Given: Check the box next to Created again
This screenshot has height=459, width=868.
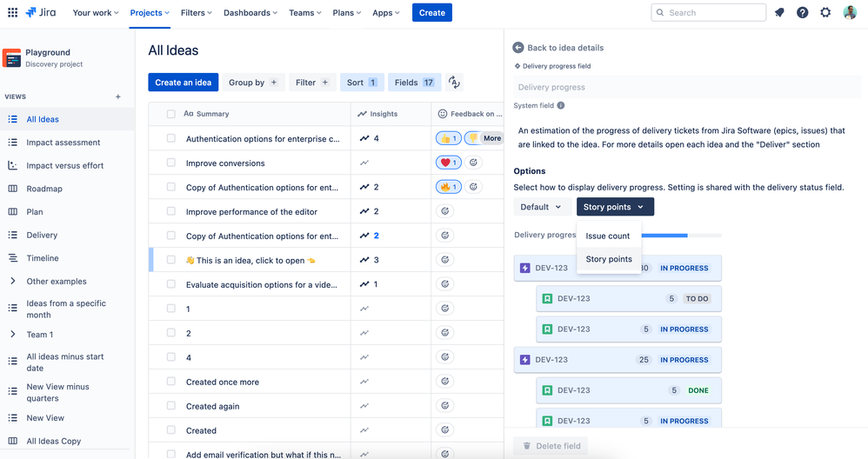Looking at the screenshot, I should (x=171, y=406).
